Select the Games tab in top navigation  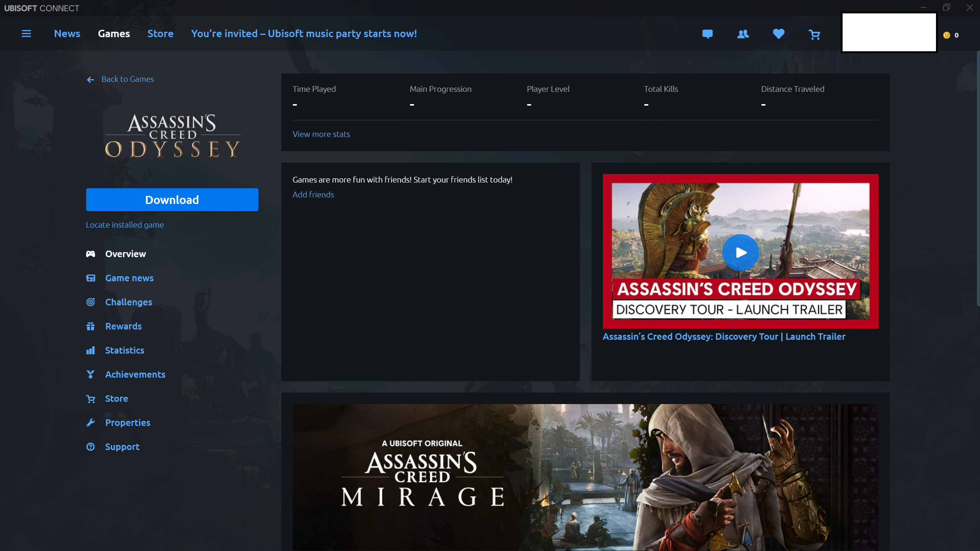point(114,33)
